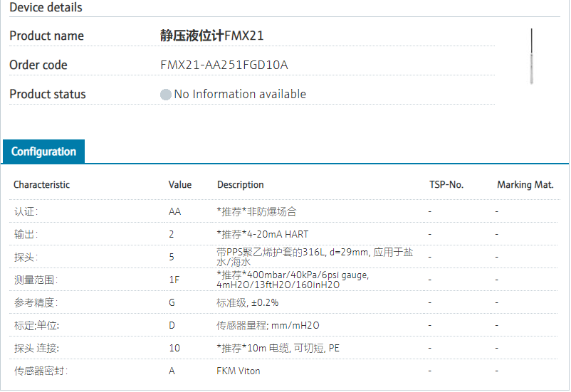Click the 测量范围 row label
Screen dimensions: 571x392
(x=35, y=280)
